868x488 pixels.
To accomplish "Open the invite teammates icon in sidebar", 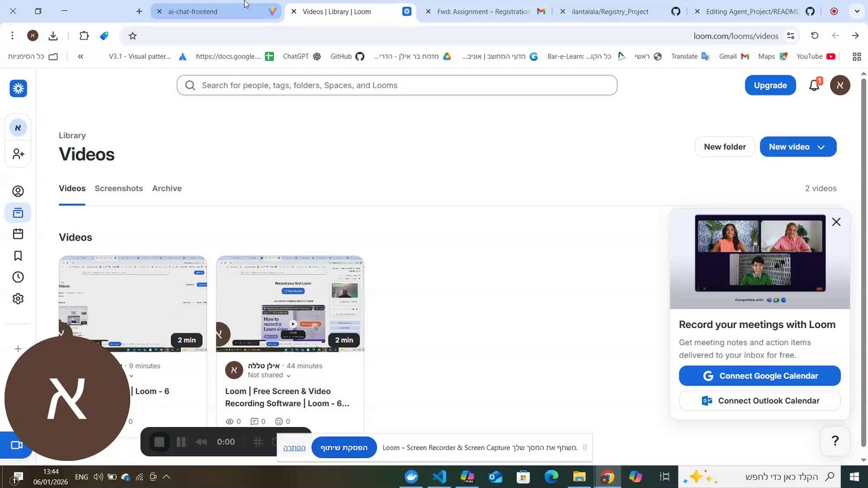I will pyautogui.click(x=18, y=155).
